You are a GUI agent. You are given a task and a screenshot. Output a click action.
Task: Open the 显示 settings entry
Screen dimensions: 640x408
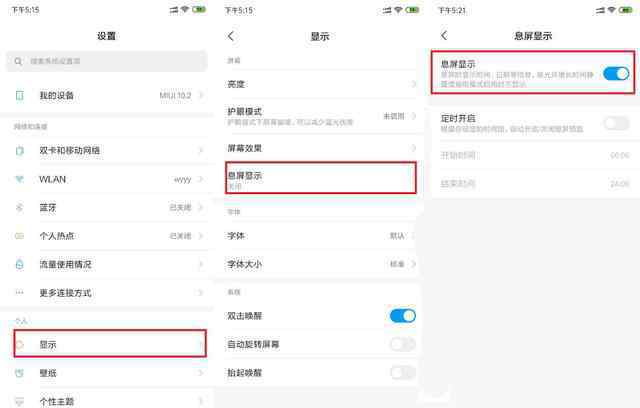click(x=110, y=344)
